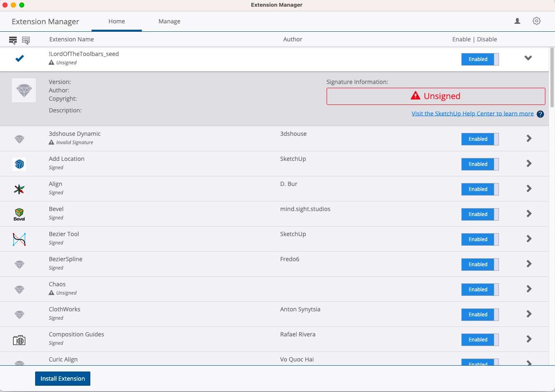Screen dimensions: 555x392
Task: Toggle Enabled switch for !LordOfTheToolbars_seed
Action: point(480,59)
